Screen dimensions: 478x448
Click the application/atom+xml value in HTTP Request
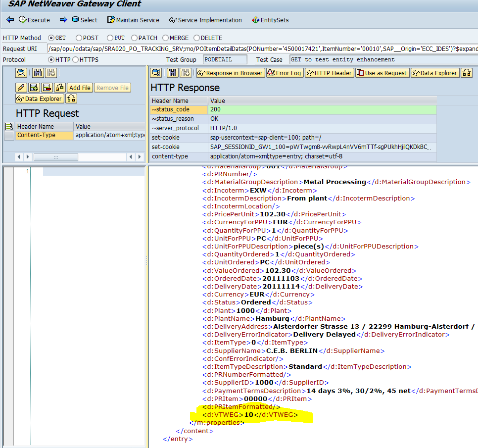[x=109, y=135]
